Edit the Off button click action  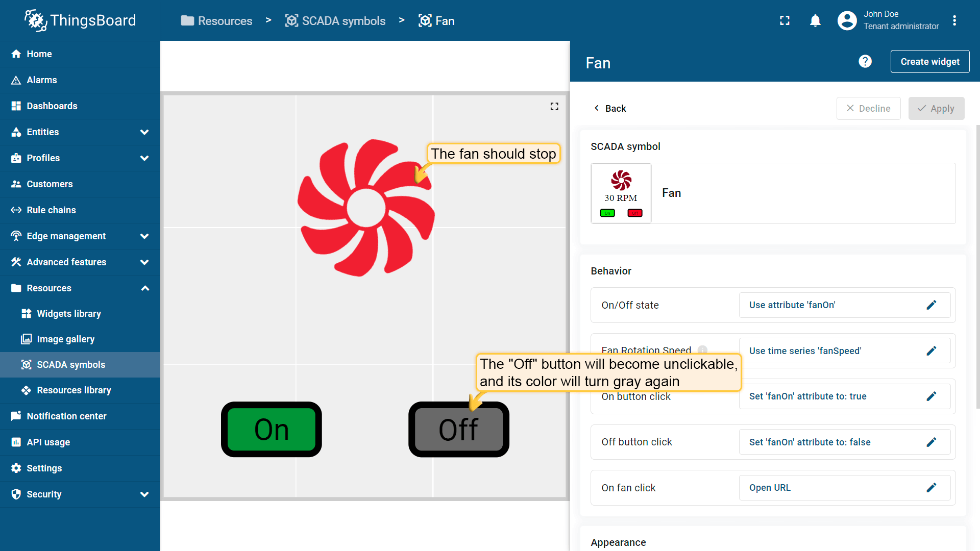[x=931, y=442]
